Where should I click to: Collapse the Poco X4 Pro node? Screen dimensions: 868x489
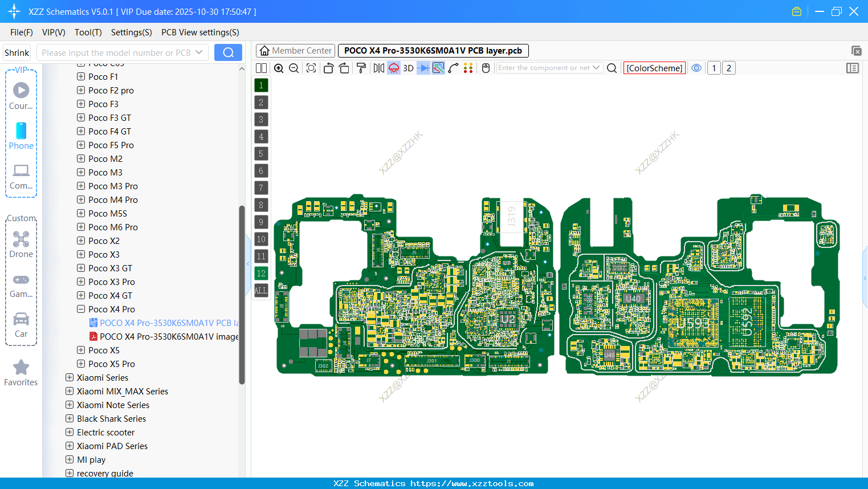(x=81, y=309)
